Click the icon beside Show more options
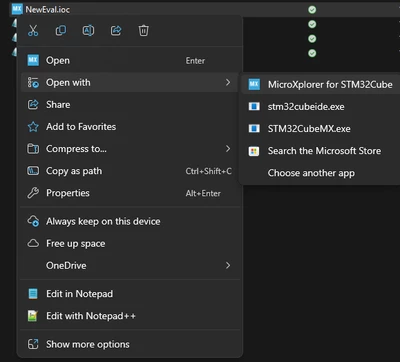Image resolution: width=400 pixels, height=362 pixels. [33, 344]
